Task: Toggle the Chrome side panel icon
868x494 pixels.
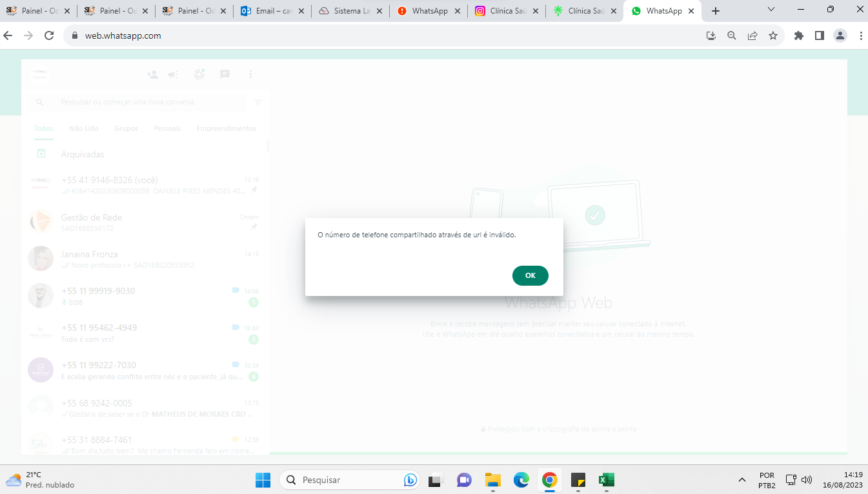Action: 820,36
